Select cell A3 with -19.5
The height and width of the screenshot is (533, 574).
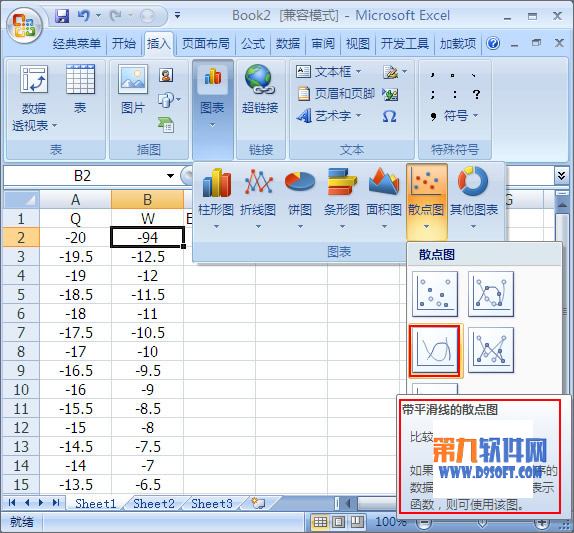tap(75, 257)
